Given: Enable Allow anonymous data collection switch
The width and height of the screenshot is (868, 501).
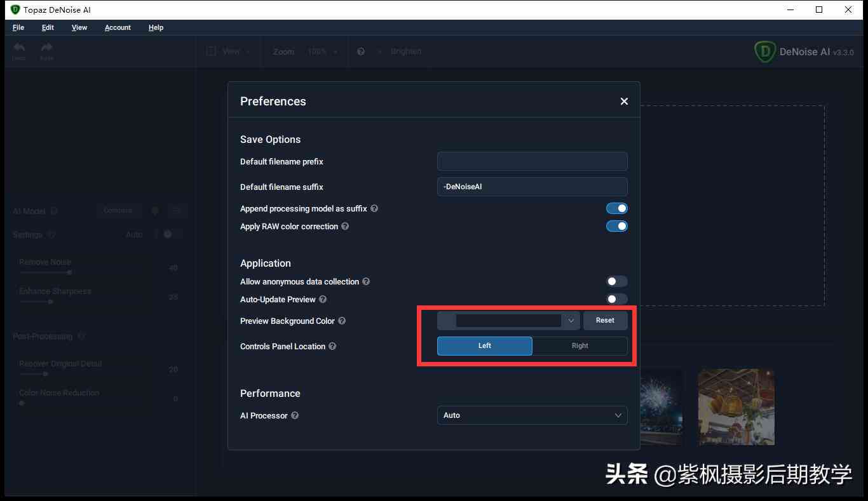Looking at the screenshot, I should pyautogui.click(x=616, y=281).
